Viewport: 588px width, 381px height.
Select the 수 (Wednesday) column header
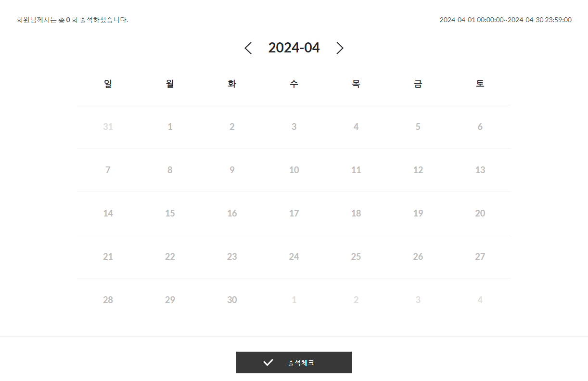(x=294, y=84)
